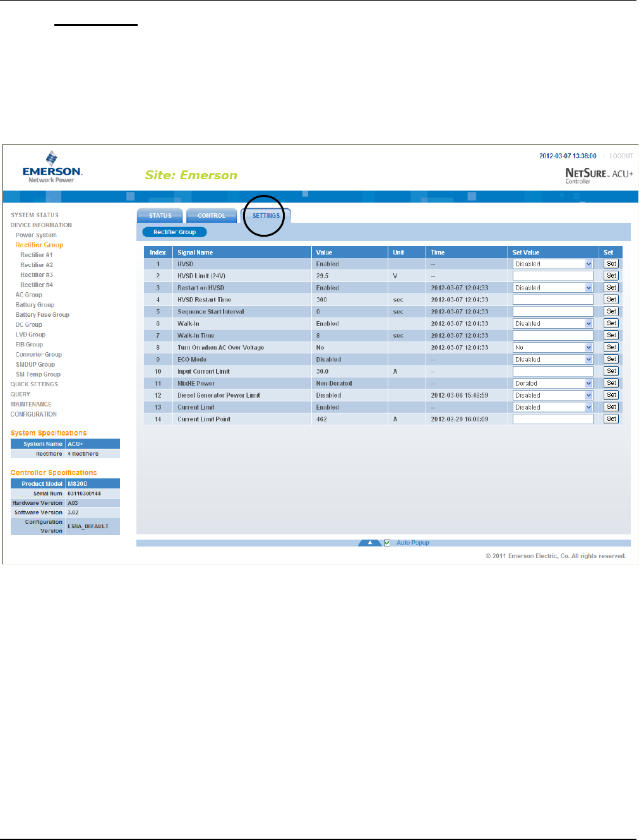Click the HVSD Limit (24V) input field

point(553,276)
